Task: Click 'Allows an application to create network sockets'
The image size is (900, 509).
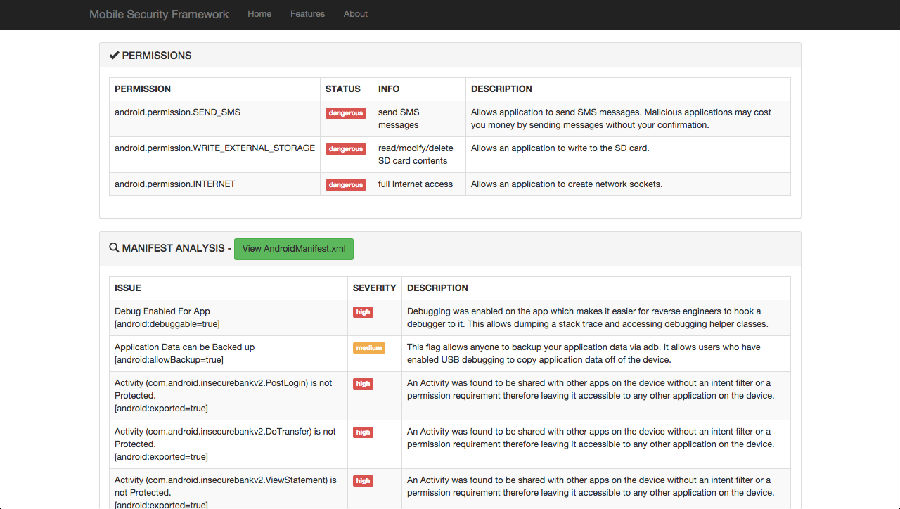Action: pyautogui.click(x=567, y=184)
